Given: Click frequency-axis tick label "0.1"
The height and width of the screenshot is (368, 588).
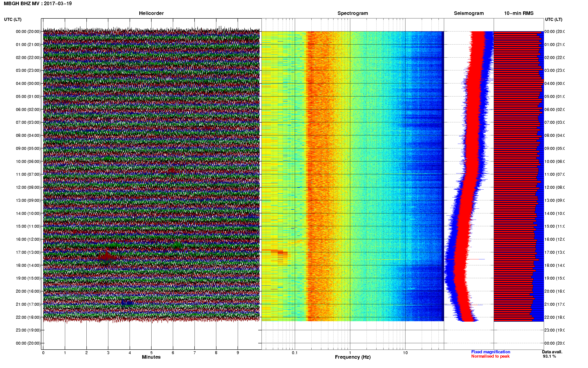Looking at the screenshot, I should click(x=295, y=353).
